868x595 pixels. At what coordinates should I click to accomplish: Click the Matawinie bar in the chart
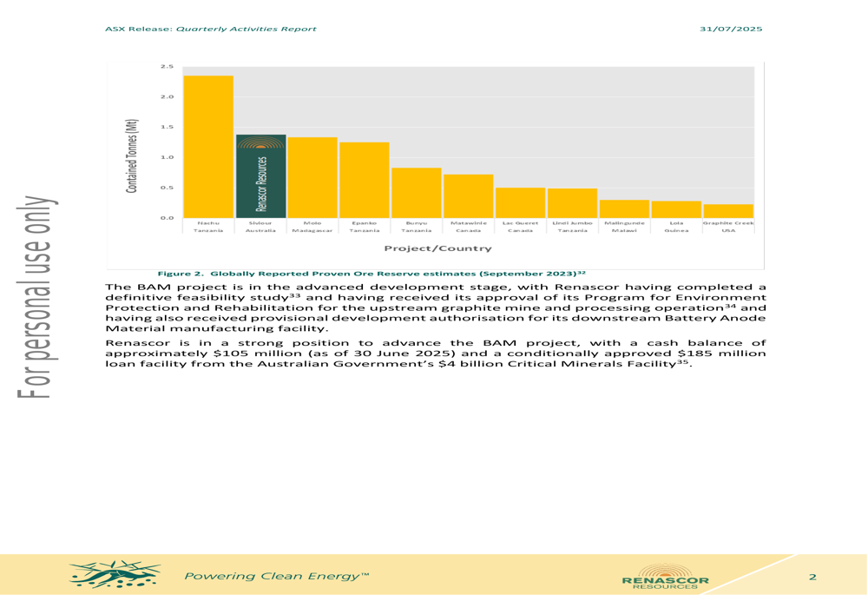click(x=469, y=196)
